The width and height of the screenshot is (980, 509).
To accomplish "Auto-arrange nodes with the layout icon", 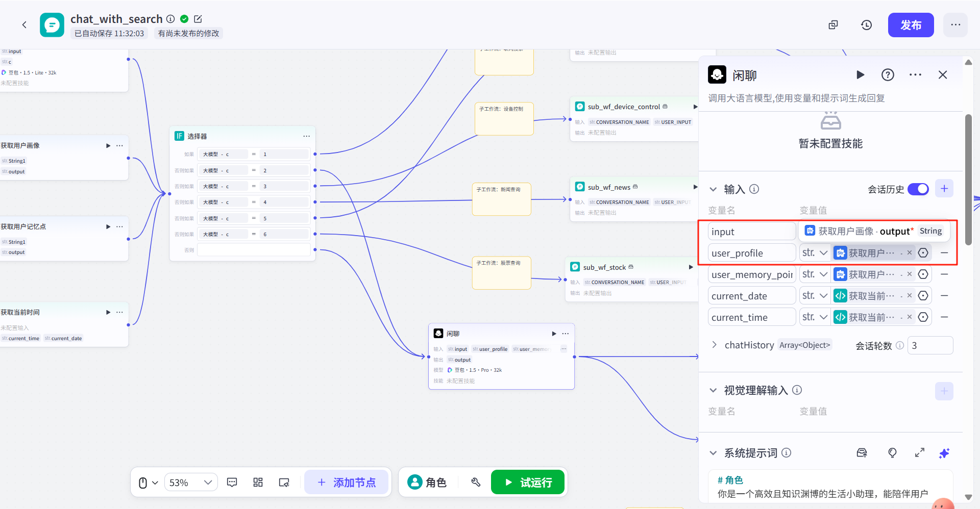I will (258, 482).
